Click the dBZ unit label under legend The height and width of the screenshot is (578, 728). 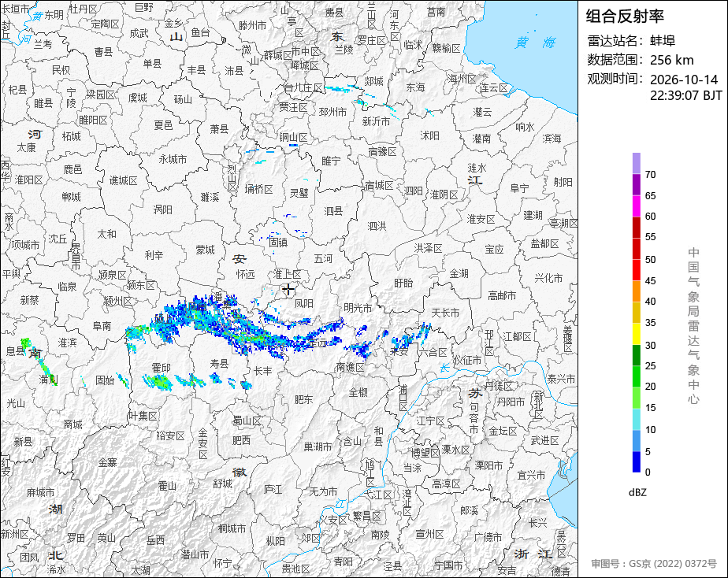click(637, 493)
